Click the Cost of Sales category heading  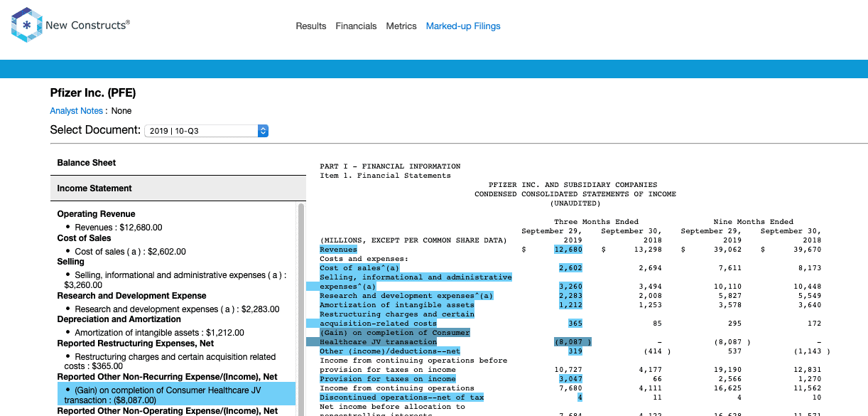coord(84,238)
